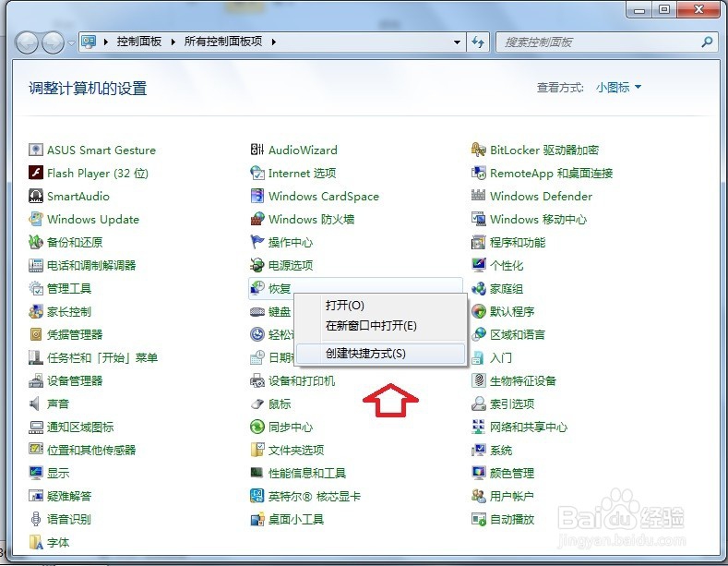Open the 性能信息和工具 link
The height and width of the screenshot is (566, 728).
pyautogui.click(x=307, y=473)
